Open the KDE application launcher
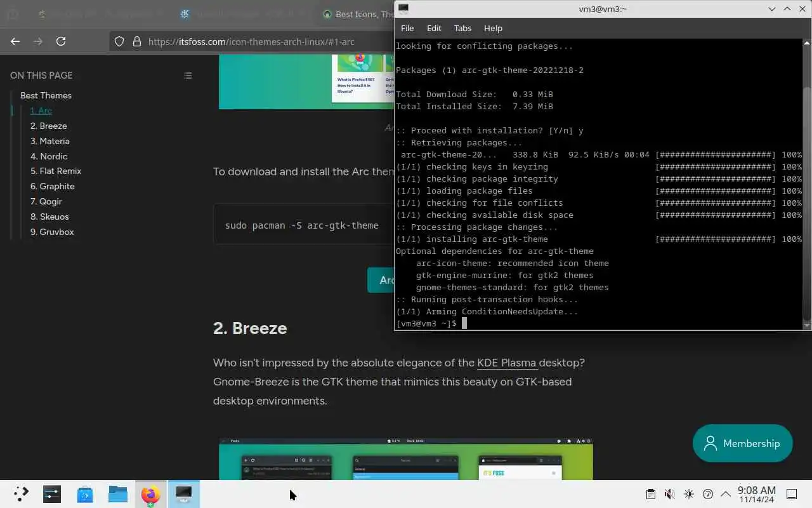The width and height of the screenshot is (812, 508). tap(21, 494)
